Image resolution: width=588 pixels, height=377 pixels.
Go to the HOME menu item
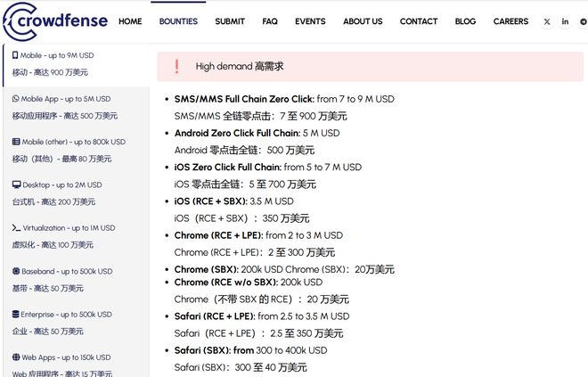pyautogui.click(x=130, y=21)
